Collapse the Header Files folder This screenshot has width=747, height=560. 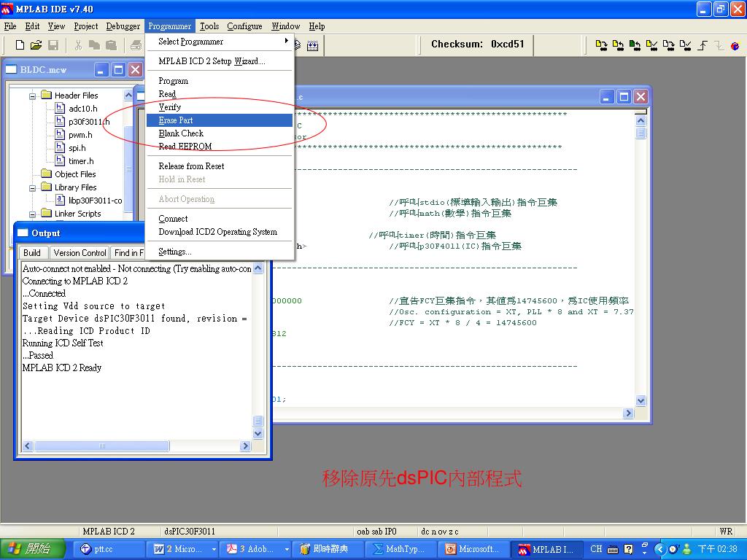click(32, 96)
